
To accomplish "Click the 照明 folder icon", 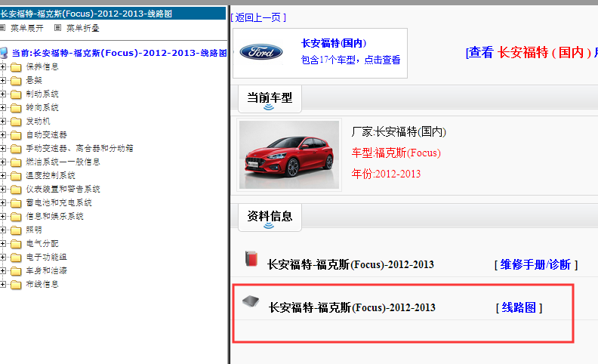I will [x=16, y=230].
